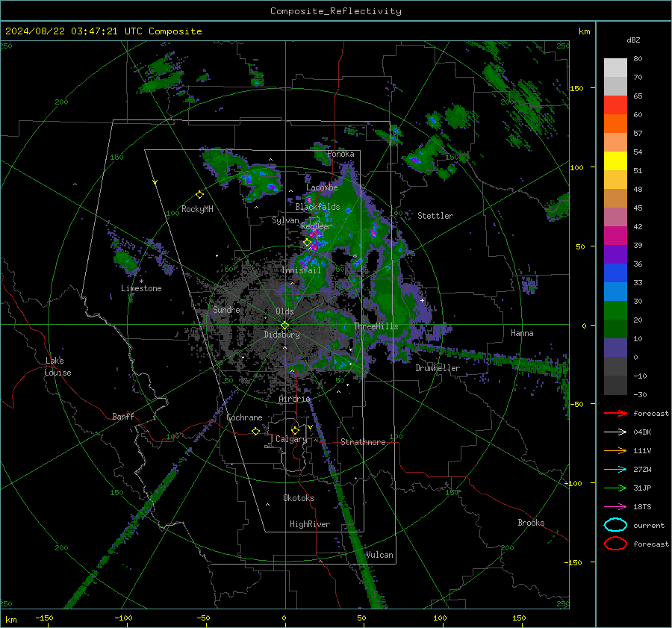Click the Hanna town label
Image resolution: width=672 pixels, height=628 pixels.
tap(522, 333)
